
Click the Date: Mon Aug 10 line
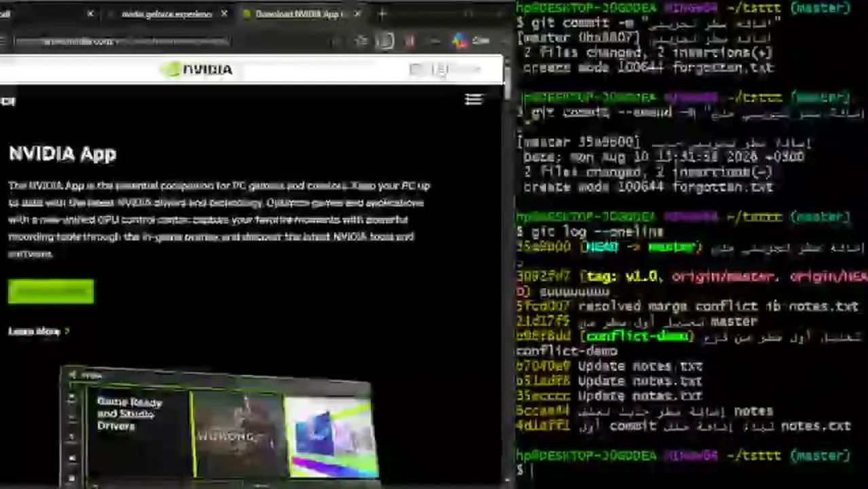(x=664, y=157)
